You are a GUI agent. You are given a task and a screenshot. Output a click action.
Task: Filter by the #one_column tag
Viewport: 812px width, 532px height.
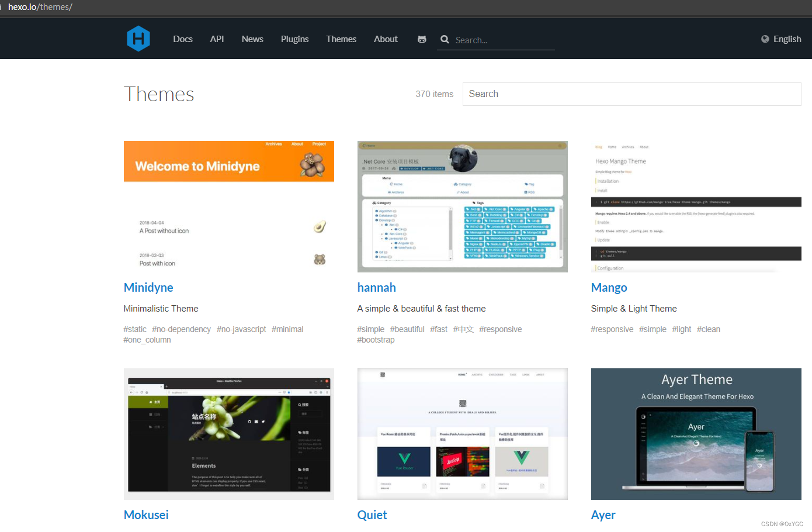(x=147, y=340)
